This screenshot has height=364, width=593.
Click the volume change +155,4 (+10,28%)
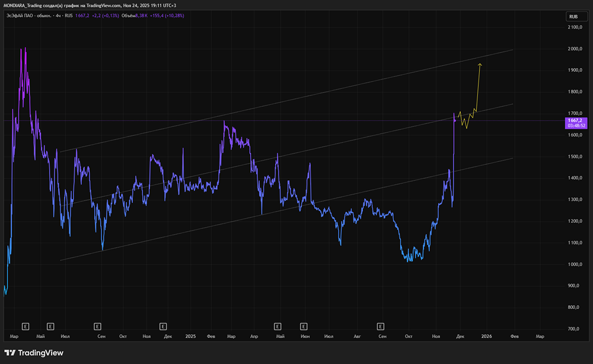pos(167,16)
